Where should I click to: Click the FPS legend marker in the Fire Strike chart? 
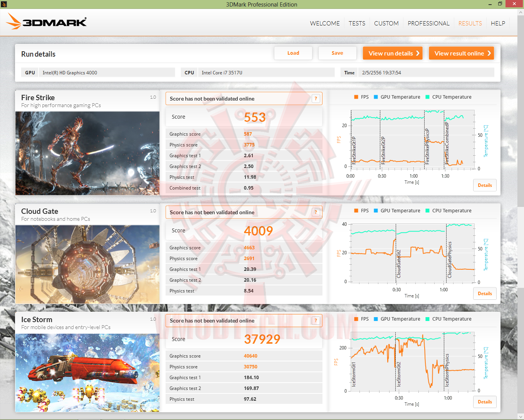[356, 97]
